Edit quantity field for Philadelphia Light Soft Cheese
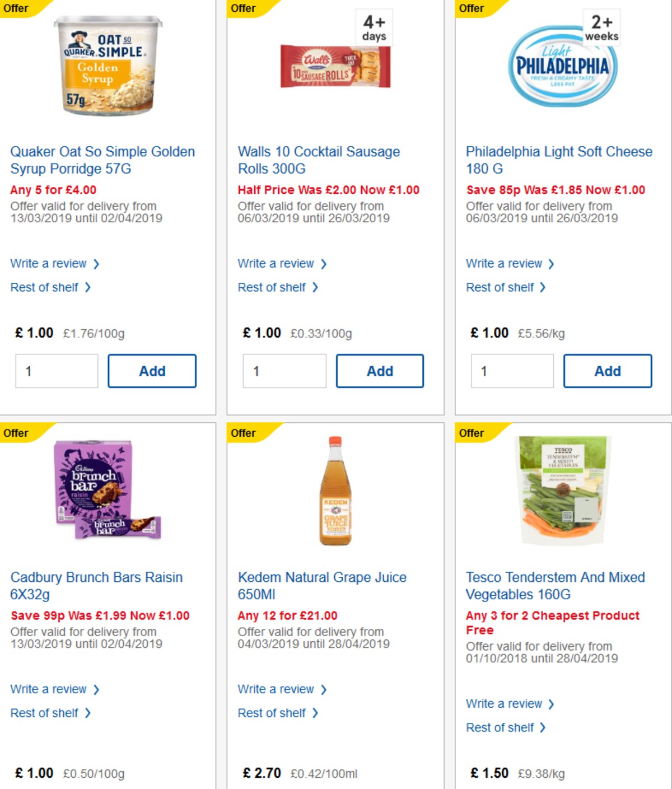 point(511,370)
